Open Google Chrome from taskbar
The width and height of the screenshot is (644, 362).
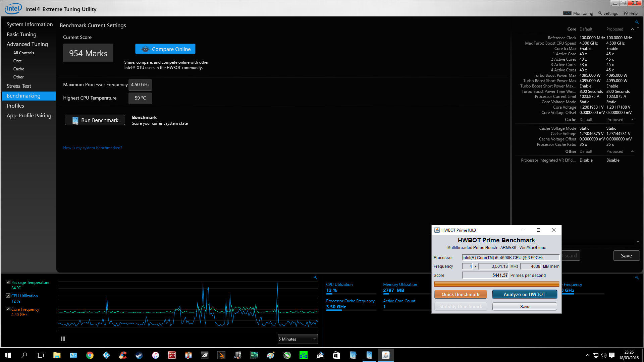[90, 355]
